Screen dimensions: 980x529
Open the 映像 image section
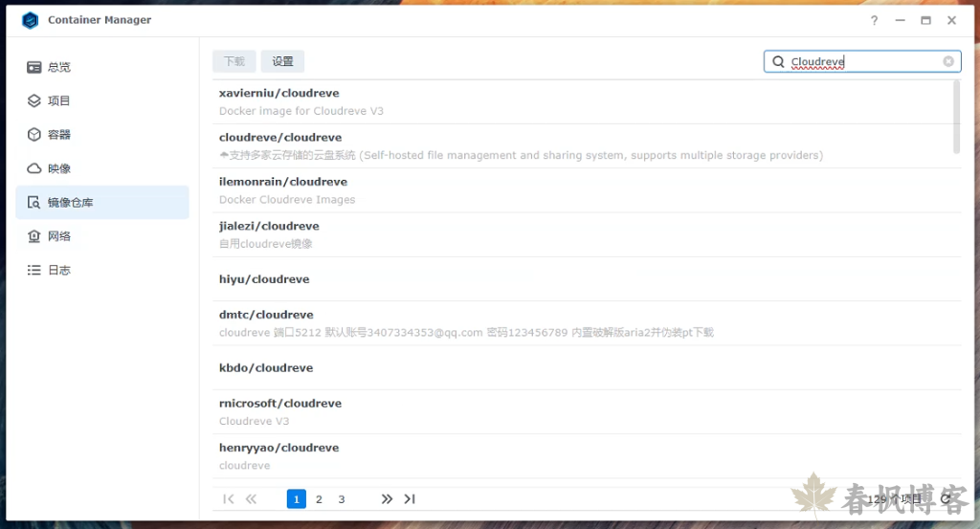coord(102,168)
